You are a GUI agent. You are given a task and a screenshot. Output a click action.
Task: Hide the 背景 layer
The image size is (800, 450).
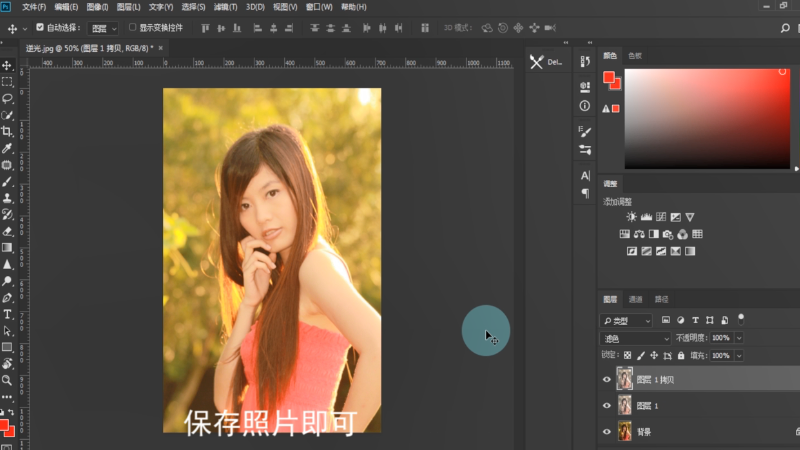[607, 432]
